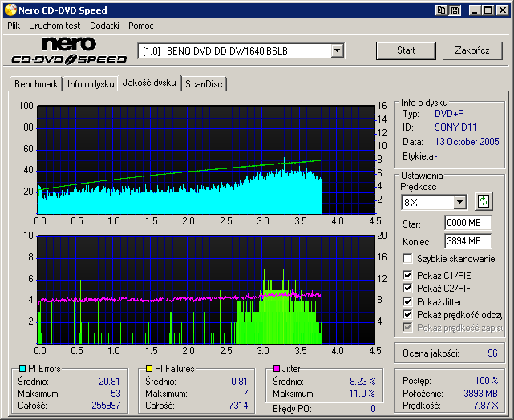Open the Pomoc menu

141,26
